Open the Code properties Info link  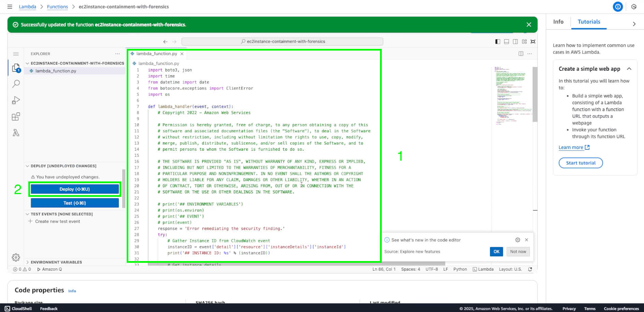72,291
